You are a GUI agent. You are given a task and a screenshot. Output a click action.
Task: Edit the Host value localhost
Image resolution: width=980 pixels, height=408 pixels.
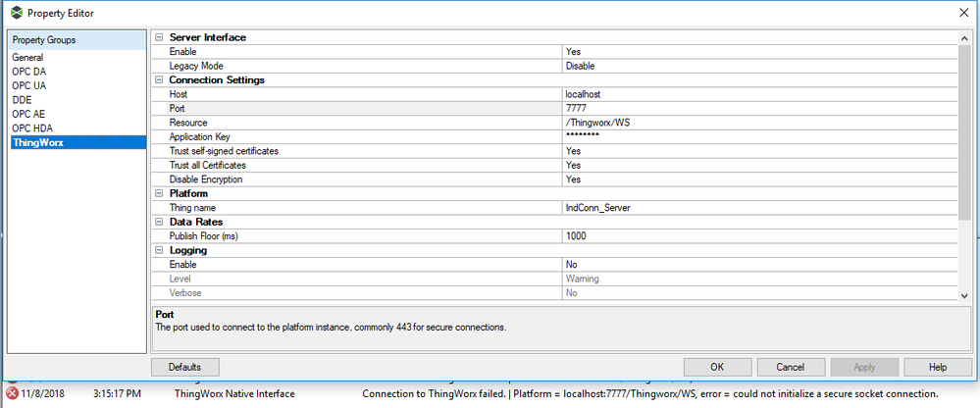(x=759, y=94)
